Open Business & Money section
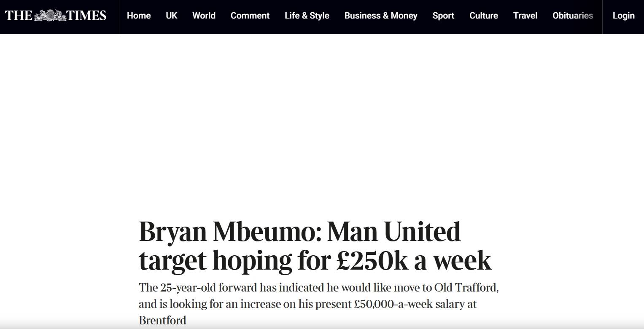Image resolution: width=644 pixels, height=329 pixels. click(381, 16)
